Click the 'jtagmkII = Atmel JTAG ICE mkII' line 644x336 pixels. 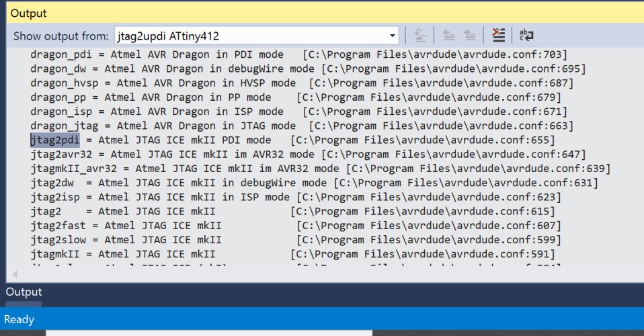click(x=292, y=254)
